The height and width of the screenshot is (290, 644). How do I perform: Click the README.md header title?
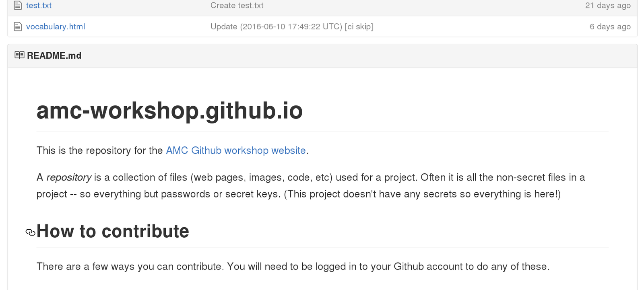pos(54,56)
